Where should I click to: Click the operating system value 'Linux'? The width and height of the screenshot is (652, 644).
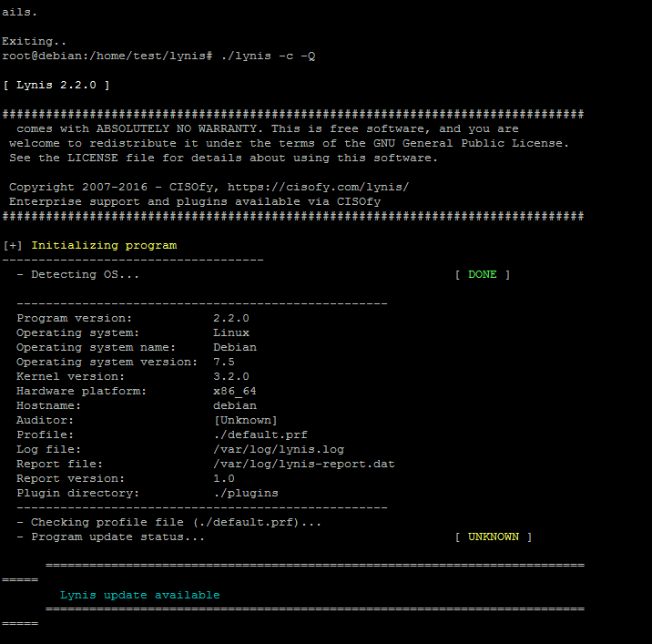pyautogui.click(x=231, y=332)
